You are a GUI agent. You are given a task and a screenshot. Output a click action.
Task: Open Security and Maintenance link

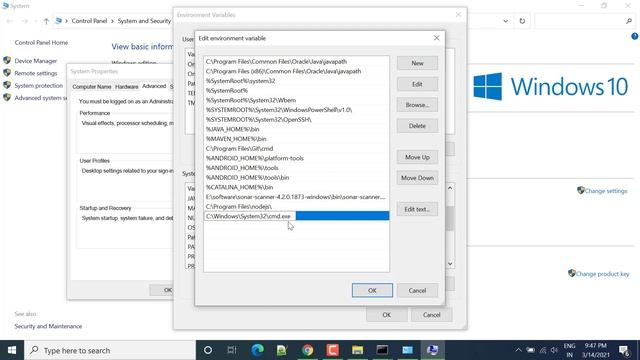pyautogui.click(x=48, y=327)
